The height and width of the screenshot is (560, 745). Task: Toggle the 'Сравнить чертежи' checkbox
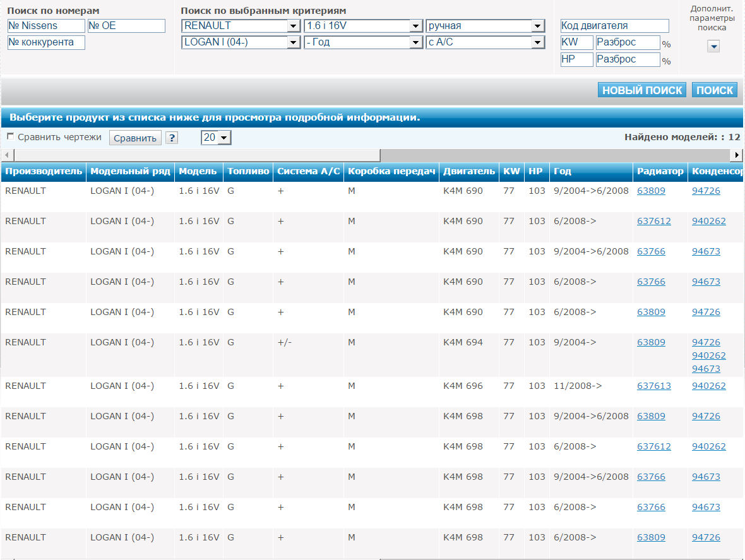11,136
